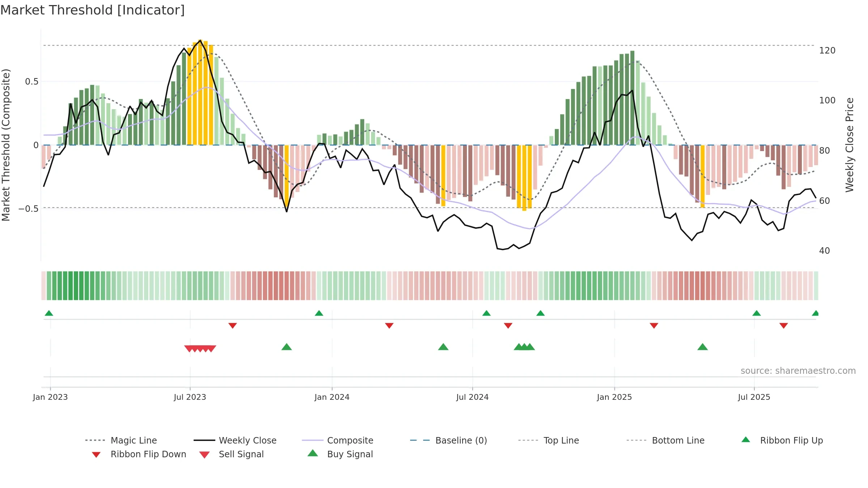Click the April 2025 buy signal triangle

click(x=702, y=347)
